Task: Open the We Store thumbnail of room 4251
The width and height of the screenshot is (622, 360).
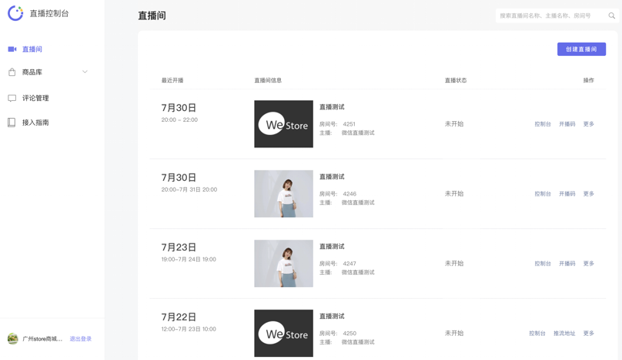Action: 284,124
